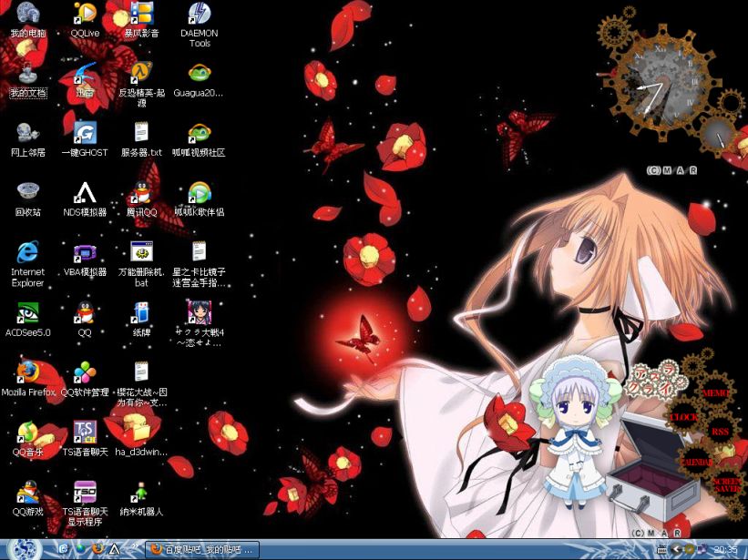Image resolution: width=748 pixels, height=560 pixels.
Task: Select 星之卡比镜子迷宫金手指 text file
Action: (199, 264)
